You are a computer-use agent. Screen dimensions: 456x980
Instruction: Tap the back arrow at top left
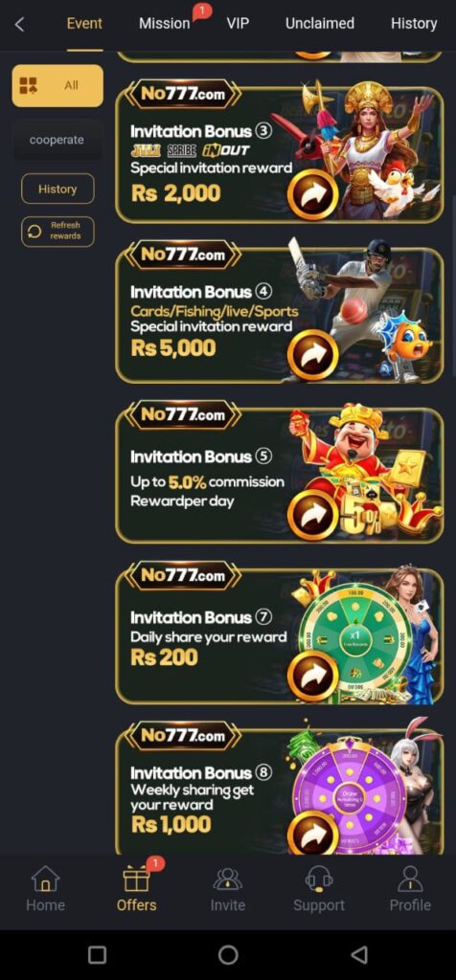[19, 24]
